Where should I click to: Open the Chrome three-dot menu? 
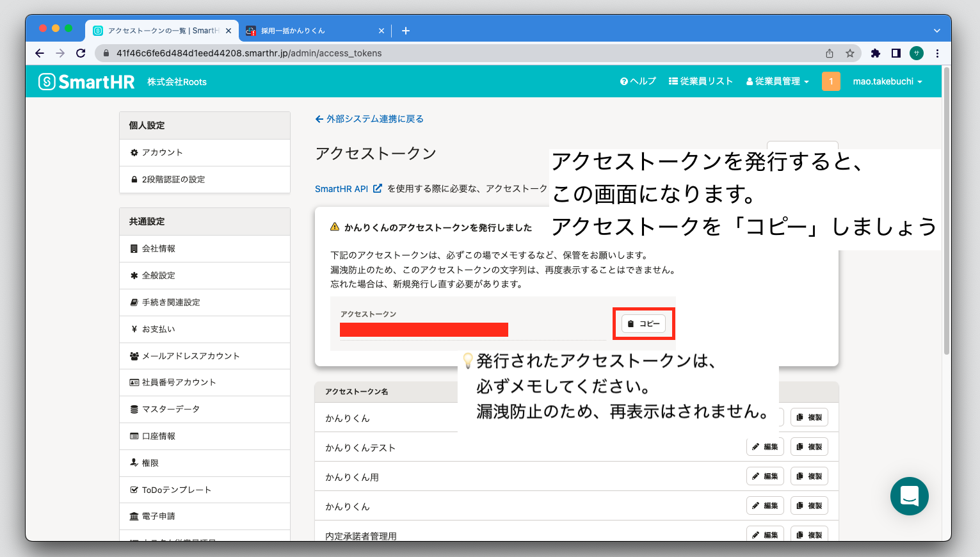937,53
